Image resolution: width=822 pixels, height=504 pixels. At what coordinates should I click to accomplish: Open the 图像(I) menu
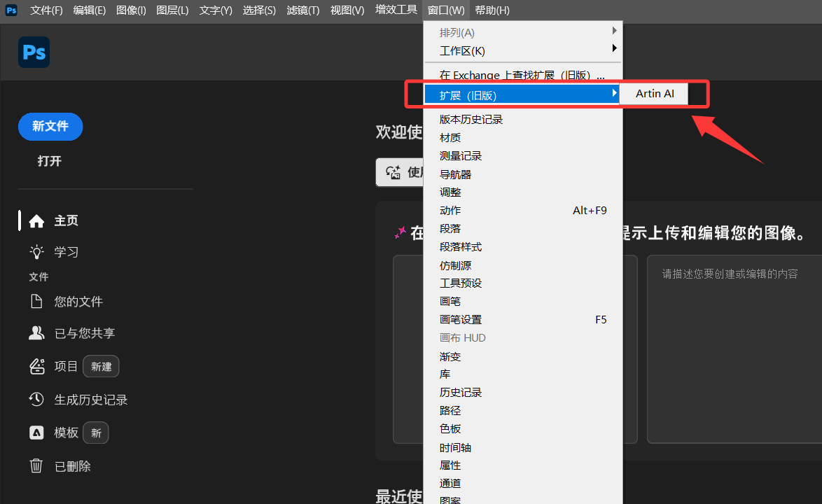[131, 10]
